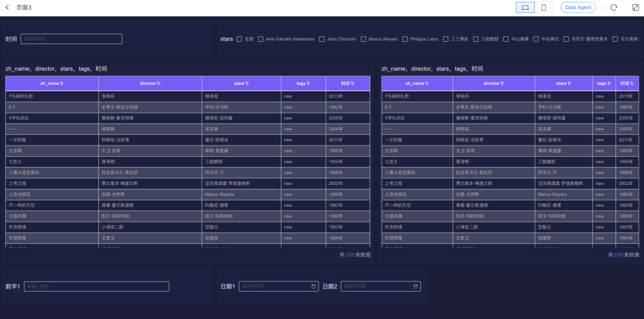The image size is (644, 319).
Task: Open the 时间 time picker field
Action: click(x=72, y=39)
